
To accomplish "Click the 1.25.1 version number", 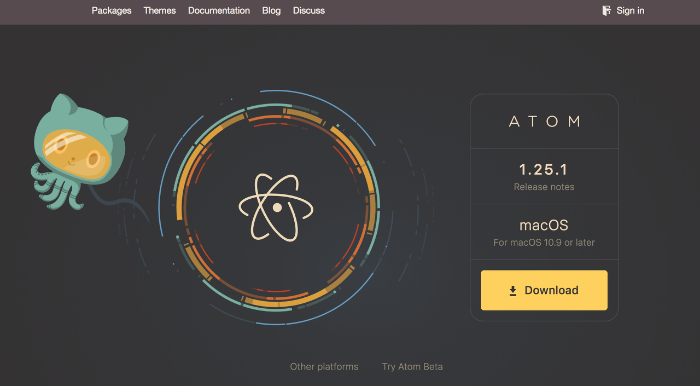I will (x=543, y=170).
